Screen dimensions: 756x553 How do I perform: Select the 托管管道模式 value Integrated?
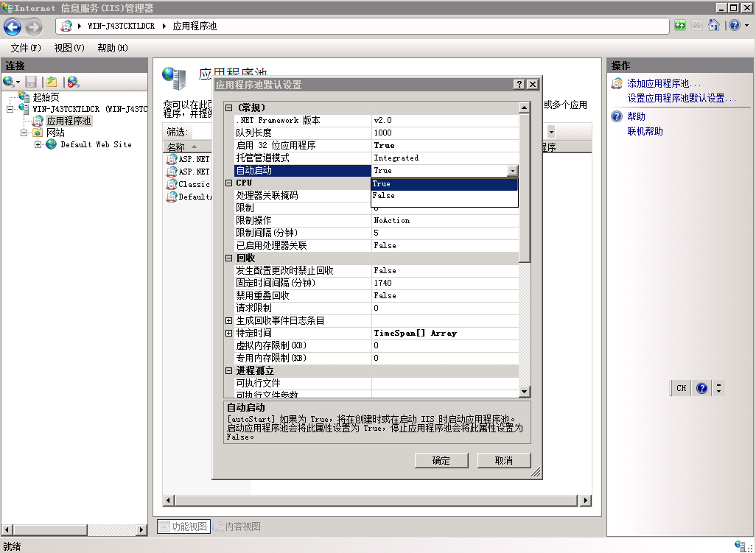pos(445,158)
